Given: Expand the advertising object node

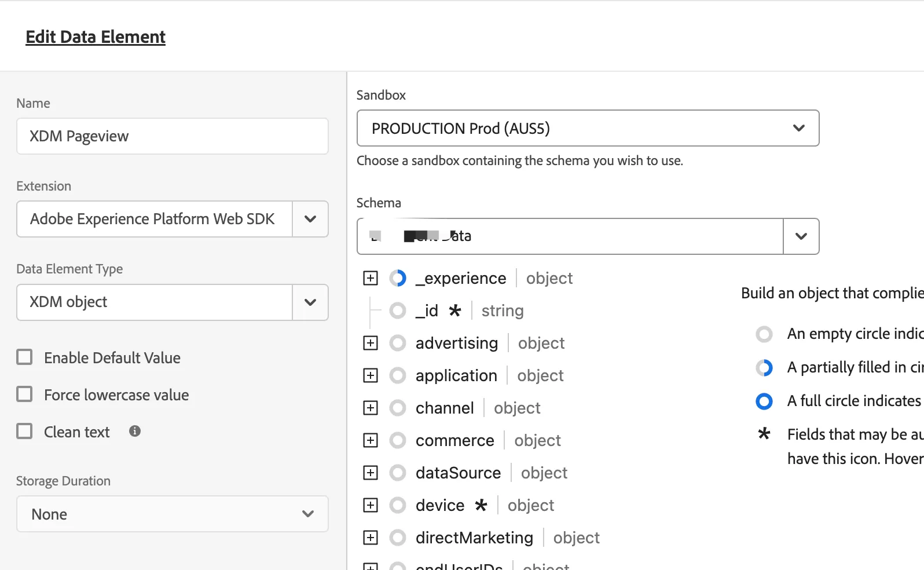Looking at the screenshot, I should click(371, 343).
